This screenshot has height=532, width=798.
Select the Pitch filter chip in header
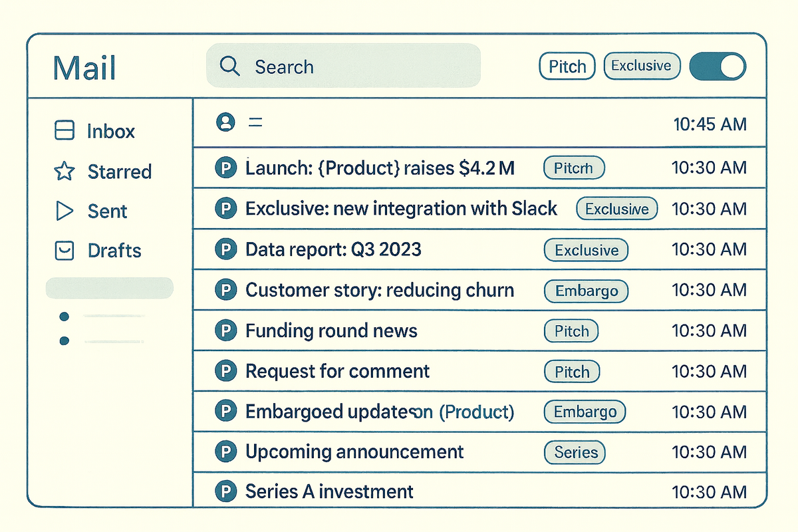[x=567, y=66]
